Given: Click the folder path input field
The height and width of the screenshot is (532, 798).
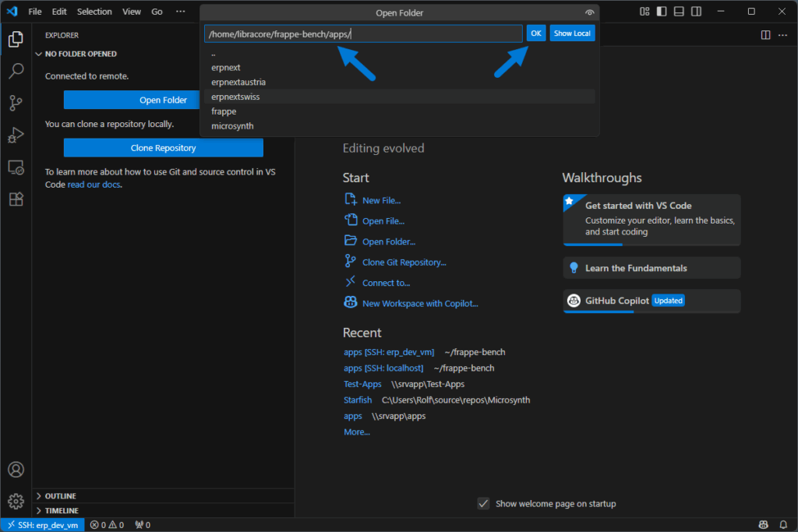Looking at the screenshot, I should (x=363, y=34).
